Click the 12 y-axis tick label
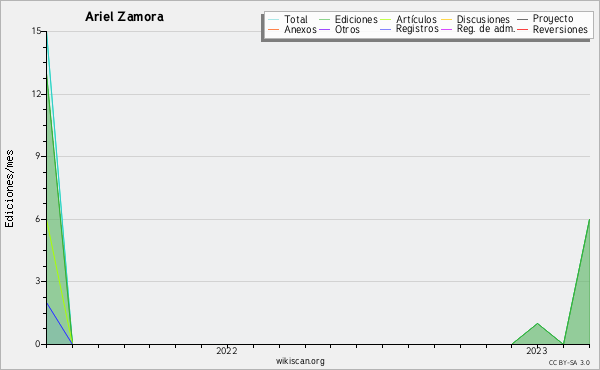The height and width of the screenshot is (370, 600). tap(36, 94)
